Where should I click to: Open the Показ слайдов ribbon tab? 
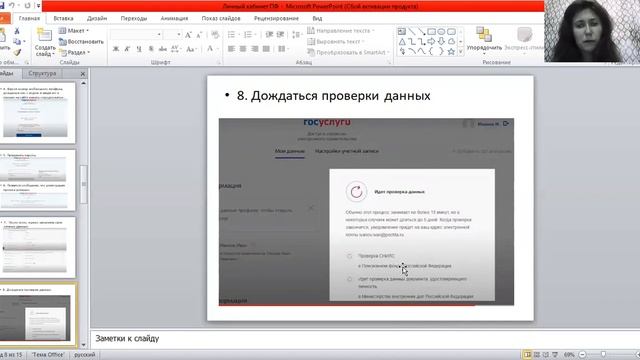221,18
